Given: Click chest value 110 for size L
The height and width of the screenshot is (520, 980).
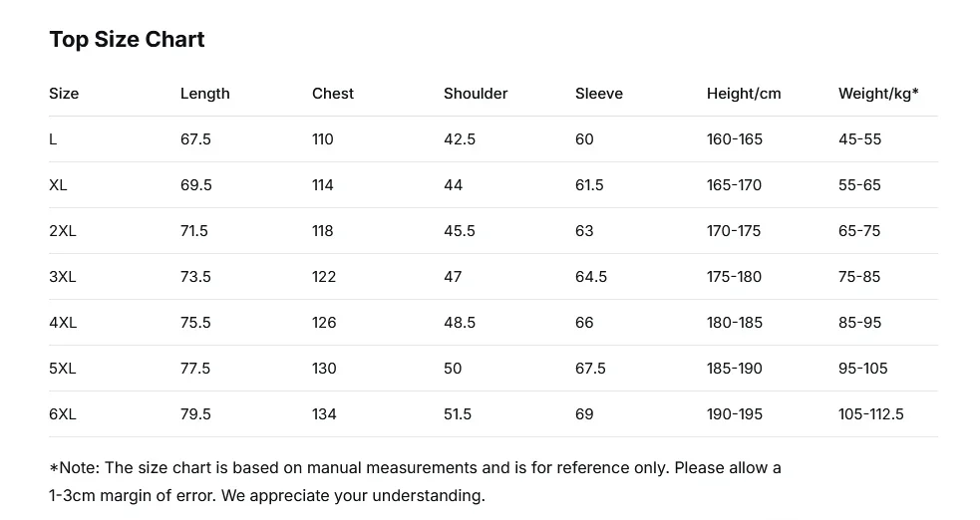Looking at the screenshot, I should pyautogui.click(x=322, y=139).
